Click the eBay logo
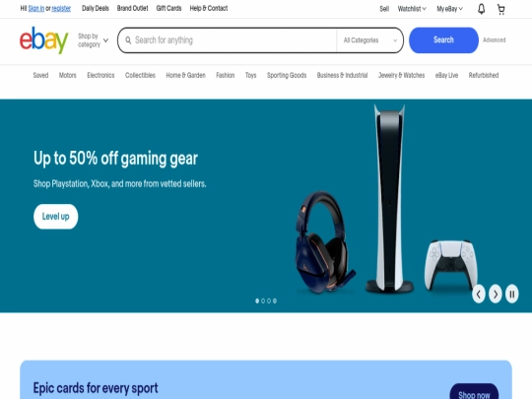The width and height of the screenshot is (532, 399). [43, 40]
